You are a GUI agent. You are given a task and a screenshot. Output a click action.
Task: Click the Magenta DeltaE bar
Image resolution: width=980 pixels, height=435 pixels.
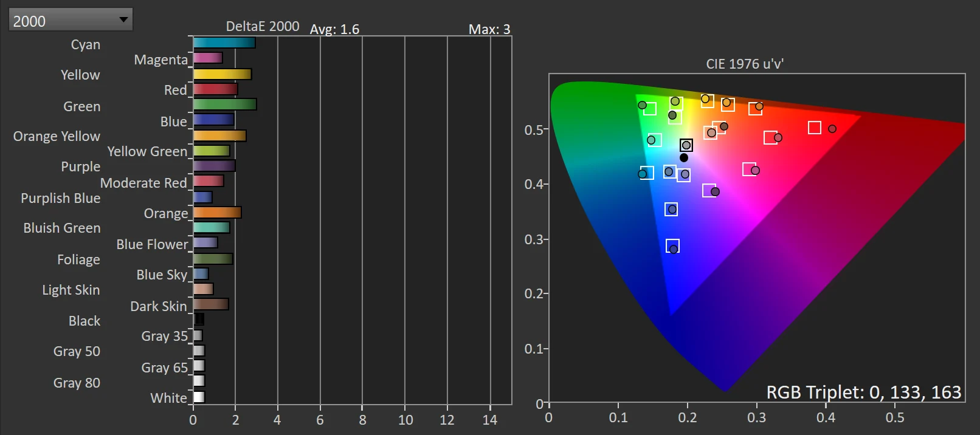click(x=208, y=58)
